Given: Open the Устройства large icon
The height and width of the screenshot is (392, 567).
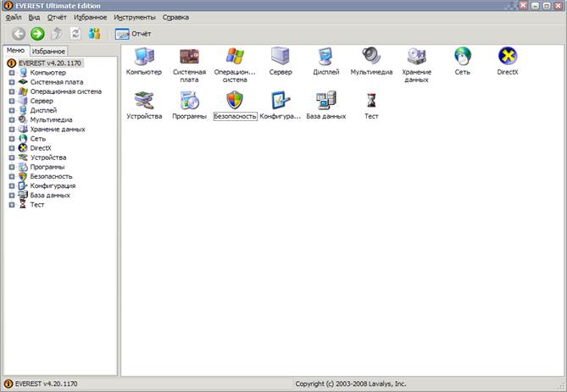Looking at the screenshot, I should click(144, 101).
